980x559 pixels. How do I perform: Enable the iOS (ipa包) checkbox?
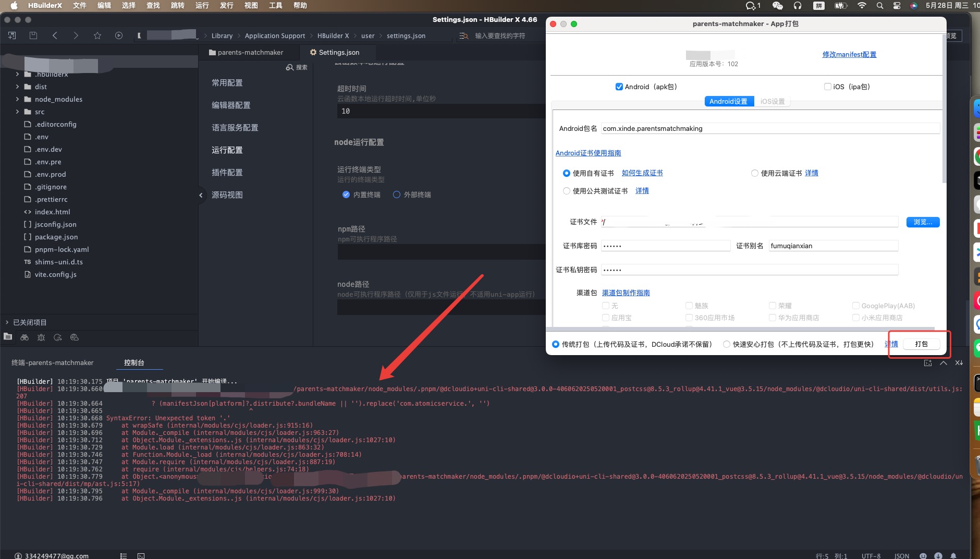click(x=827, y=87)
